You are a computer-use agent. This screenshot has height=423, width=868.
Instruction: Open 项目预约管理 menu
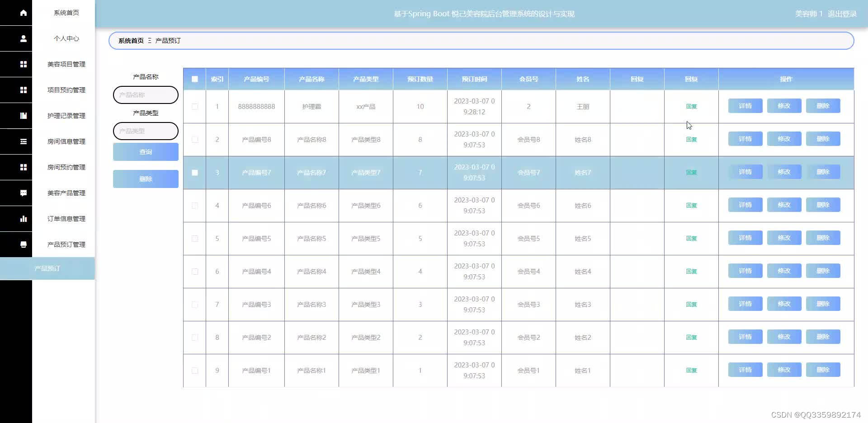(x=66, y=90)
